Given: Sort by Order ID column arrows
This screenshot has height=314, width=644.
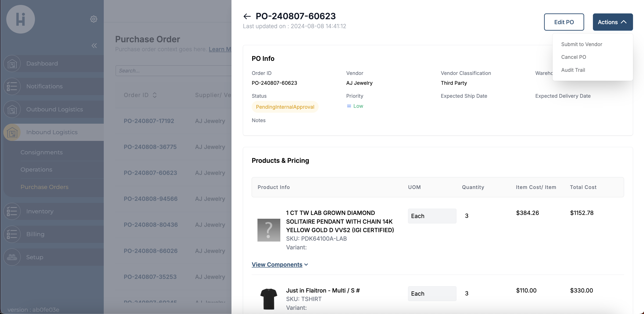Looking at the screenshot, I should coord(155,95).
